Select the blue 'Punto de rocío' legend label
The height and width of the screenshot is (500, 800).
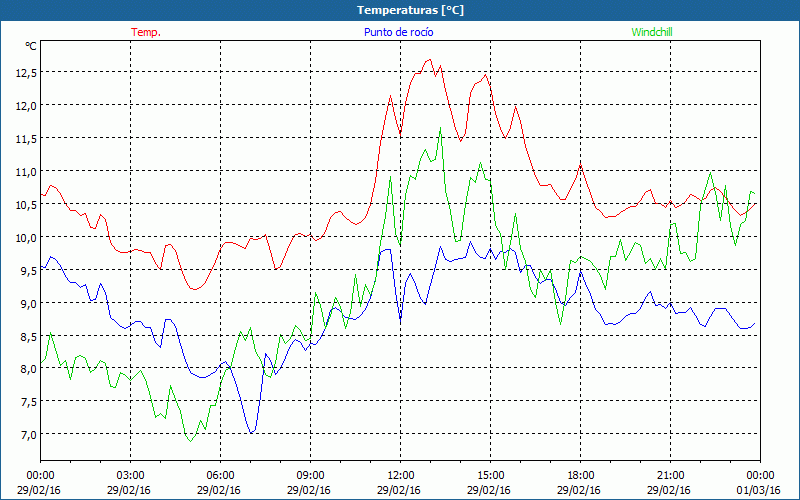[x=398, y=32]
